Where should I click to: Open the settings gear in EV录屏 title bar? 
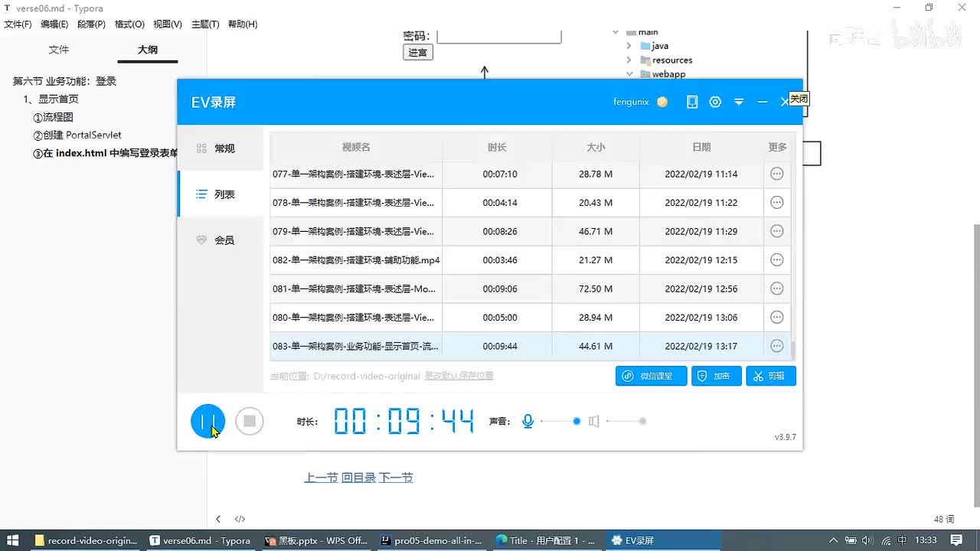(715, 102)
